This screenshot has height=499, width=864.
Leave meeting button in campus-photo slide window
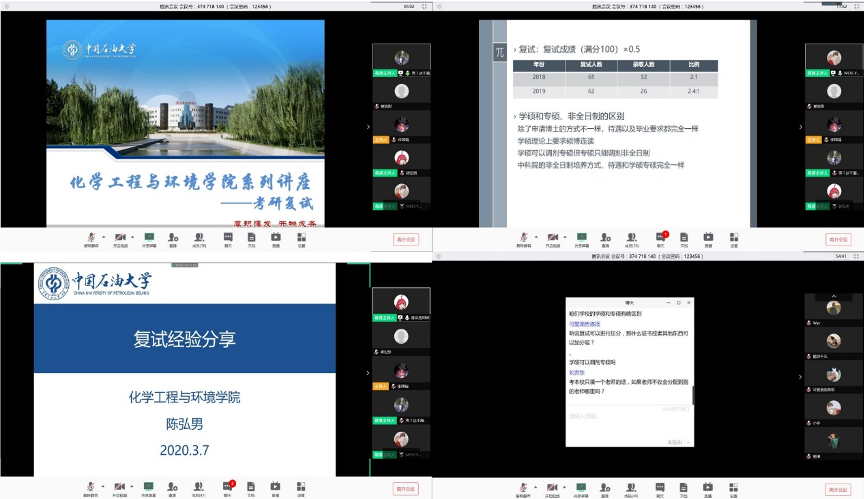[406, 240]
